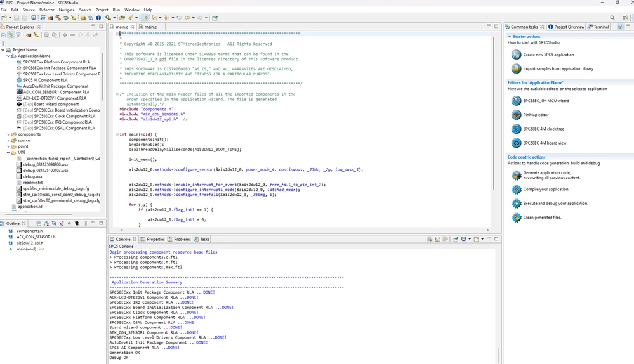Click the blue info icon in main toolbar

pos(98,18)
